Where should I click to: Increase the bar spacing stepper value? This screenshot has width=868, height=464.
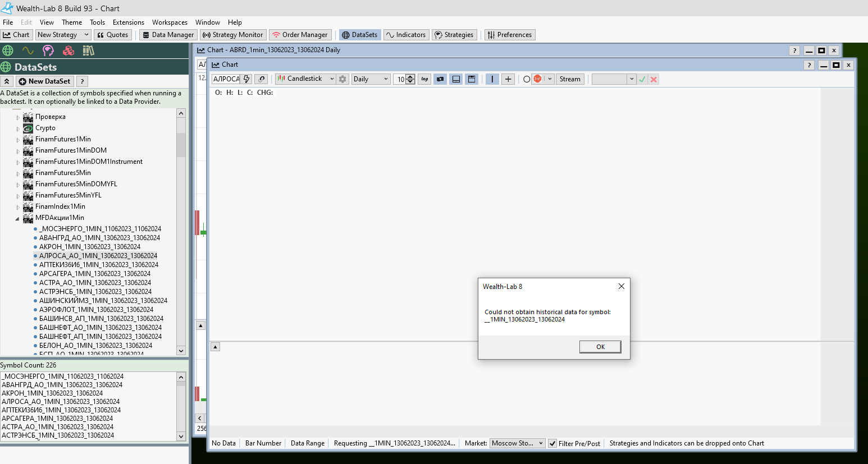pyautogui.click(x=411, y=77)
